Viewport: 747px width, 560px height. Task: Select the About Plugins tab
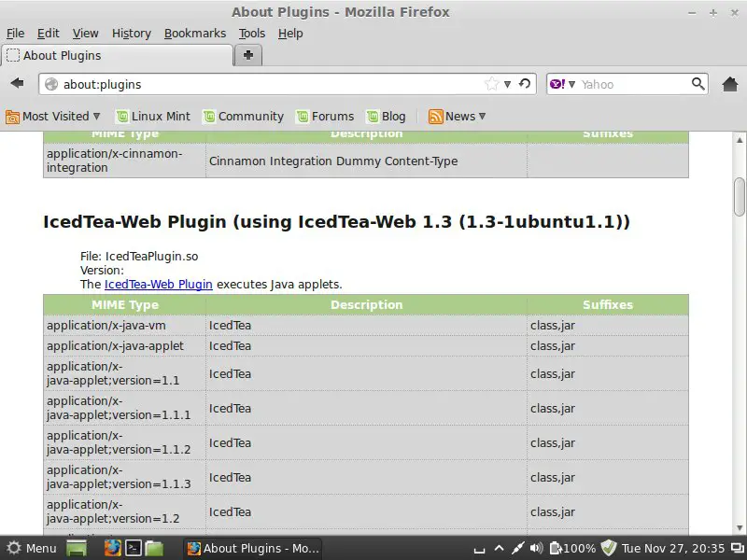pyautogui.click(x=117, y=56)
